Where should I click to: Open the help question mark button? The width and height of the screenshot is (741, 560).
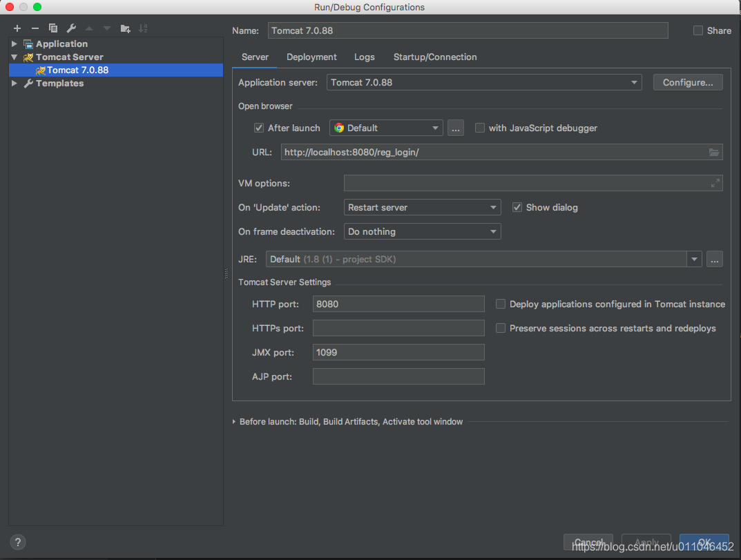17,542
